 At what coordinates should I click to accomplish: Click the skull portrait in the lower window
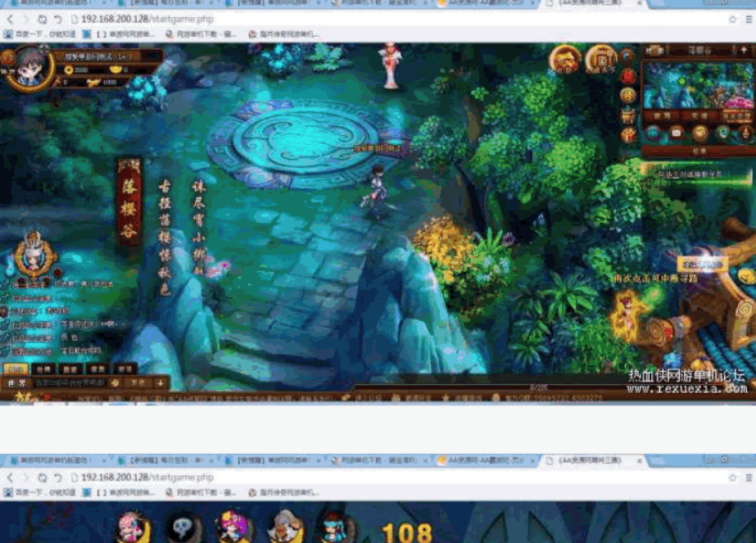pos(183,527)
